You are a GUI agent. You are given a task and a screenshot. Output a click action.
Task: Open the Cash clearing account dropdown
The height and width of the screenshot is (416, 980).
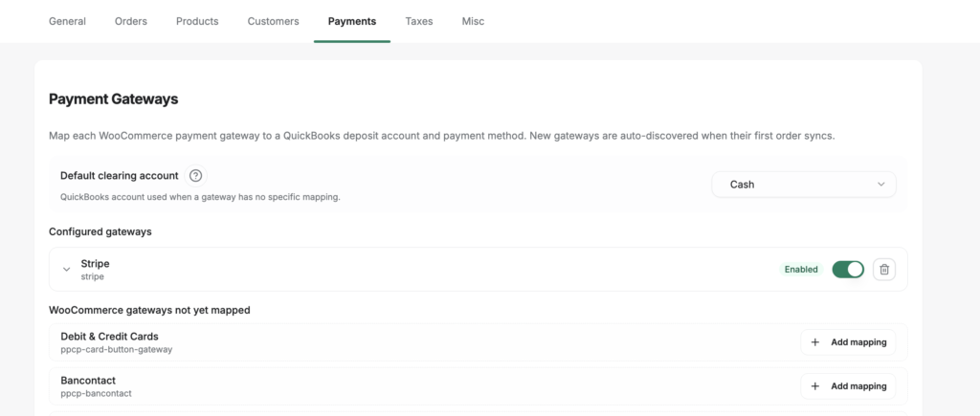(804, 185)
